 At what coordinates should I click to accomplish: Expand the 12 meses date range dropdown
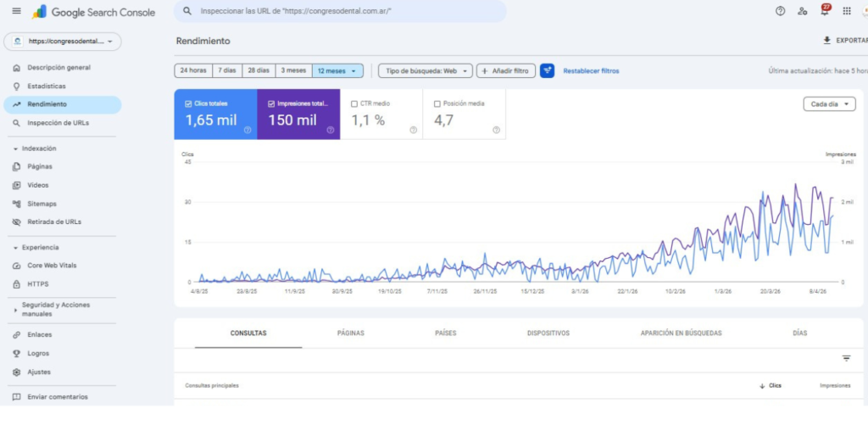pos(337,71)
